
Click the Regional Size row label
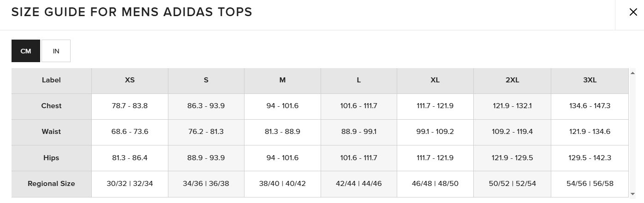pos(51,184)
